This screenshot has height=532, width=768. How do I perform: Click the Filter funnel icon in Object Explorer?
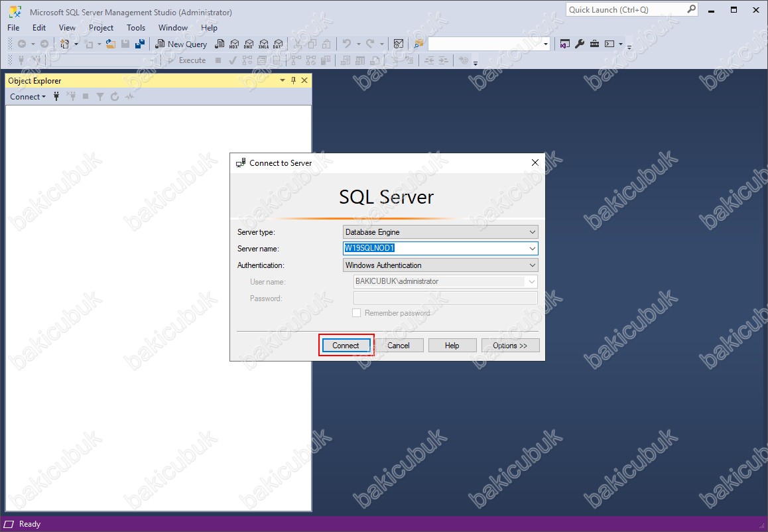(100, 96)
